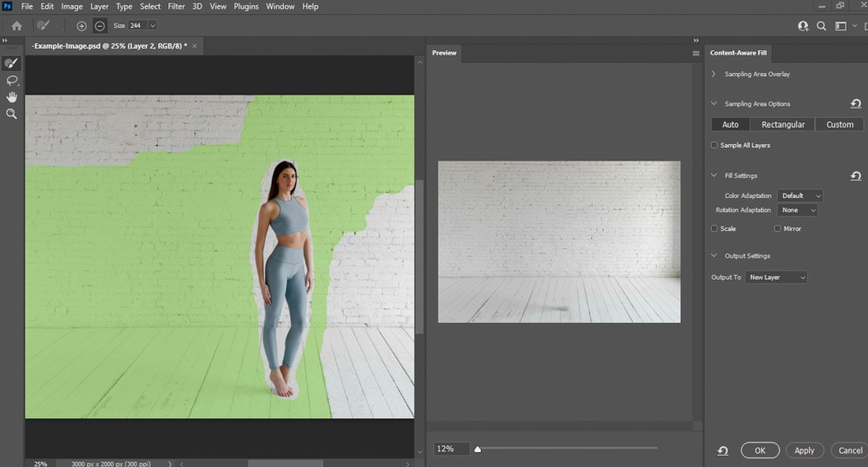Select the Zoom tool

pyautogui.click(x=11, y=114)
